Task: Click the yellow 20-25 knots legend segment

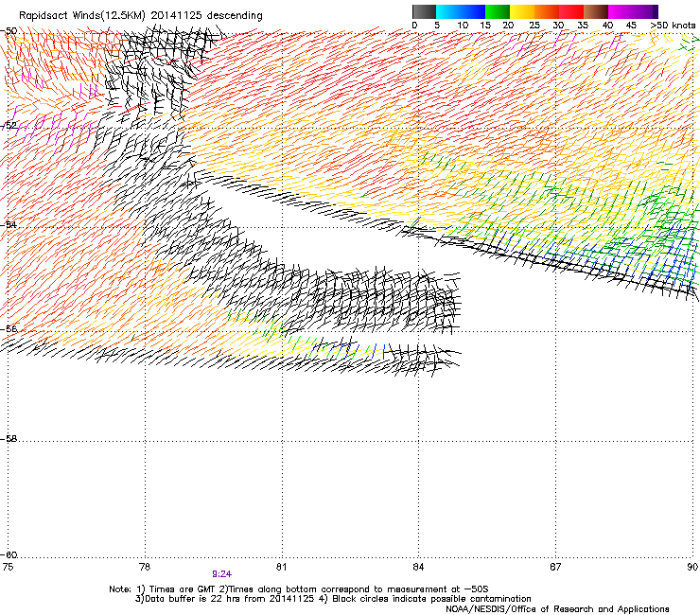Action: pyautogui.click(x=522, y=11)
